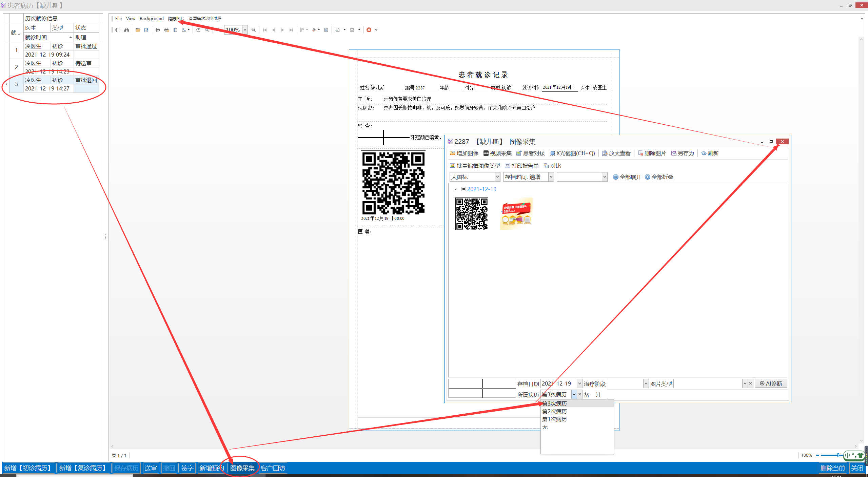Open file using the yellow folder icon
The height and width of the screenshot is (477, 868).
point(138,30)
